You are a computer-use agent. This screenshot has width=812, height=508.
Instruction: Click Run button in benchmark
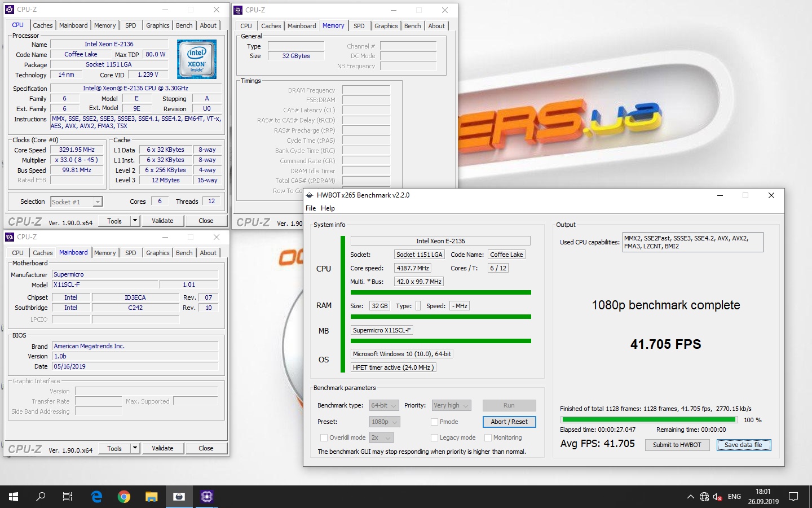click(509, 405)
